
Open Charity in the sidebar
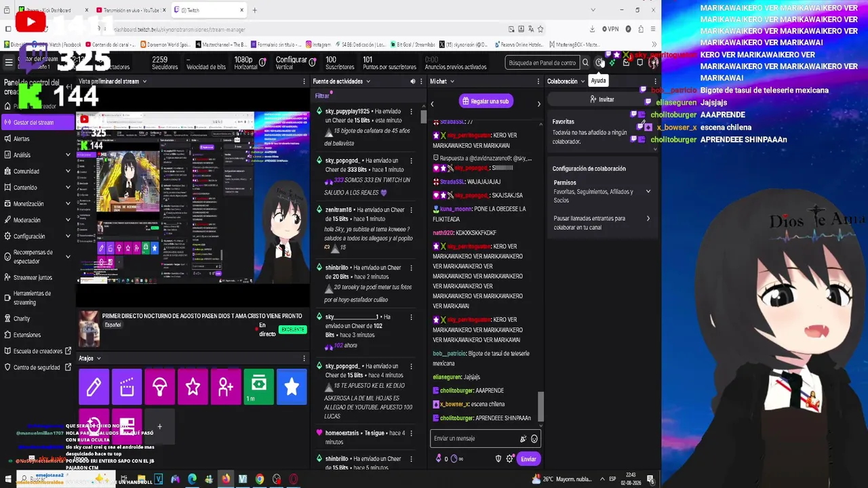pos(37,319)
